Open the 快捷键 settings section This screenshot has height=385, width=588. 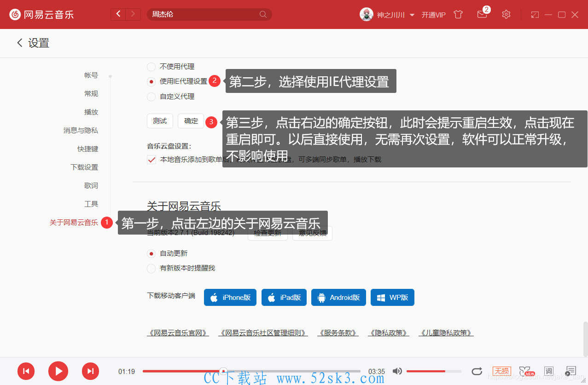pos(87,149)
